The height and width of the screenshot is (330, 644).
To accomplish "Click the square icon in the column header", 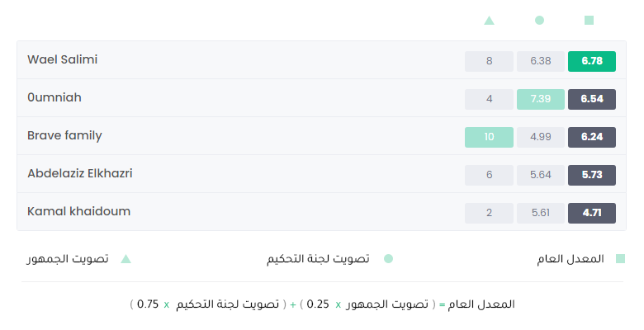I will click(589, 20).
